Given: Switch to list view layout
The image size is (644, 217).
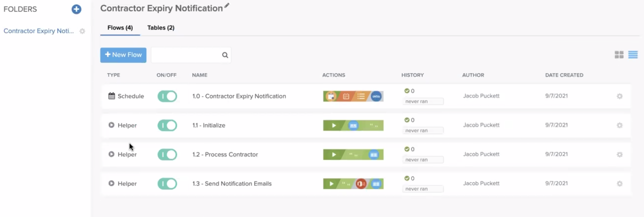Looking at the screenshot, I should pos(633,55).
